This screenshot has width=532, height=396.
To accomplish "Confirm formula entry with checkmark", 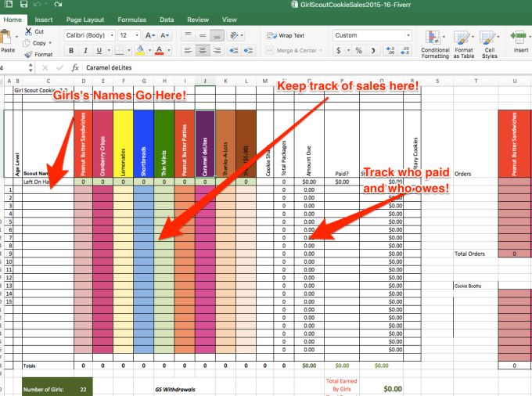I will 59,67.
